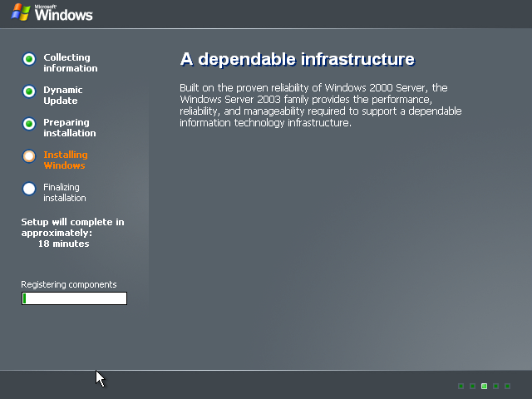Screen dimensions: 532x399
Task: Click the A dependable infrastructure heading
Action: 298,59
